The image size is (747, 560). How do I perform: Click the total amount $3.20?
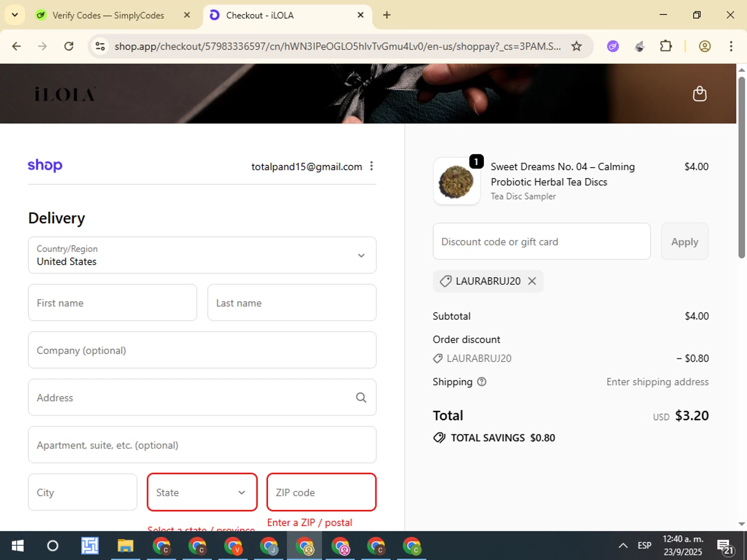click(x=692, y=416)
